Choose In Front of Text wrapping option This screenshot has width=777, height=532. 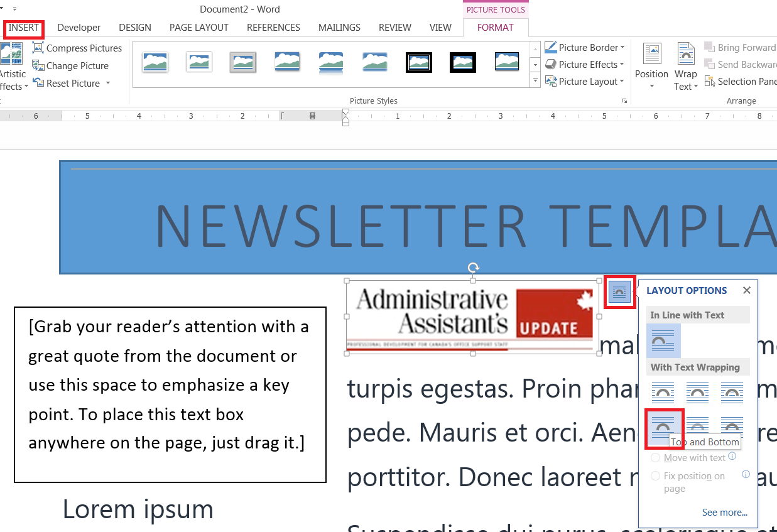point(732,424)
